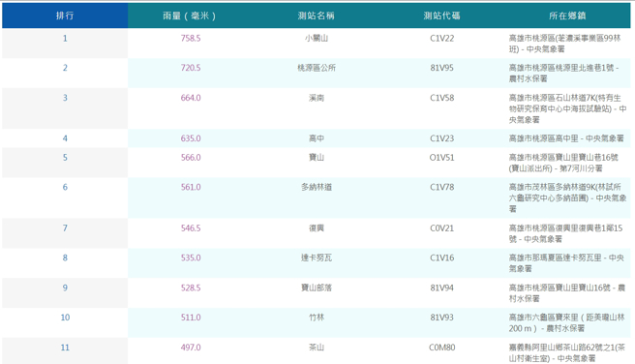Image resolution: width=635 pixels, height=364 pixels.
Task: Select rainfall value 535.0
Action: pyautogui.click(x=191, y=258)
